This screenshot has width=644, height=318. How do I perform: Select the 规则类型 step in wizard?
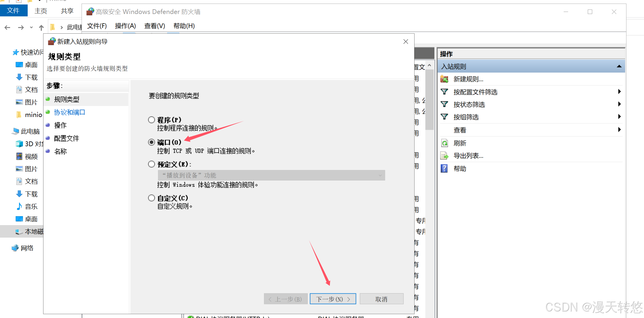[x=67, y=99]
